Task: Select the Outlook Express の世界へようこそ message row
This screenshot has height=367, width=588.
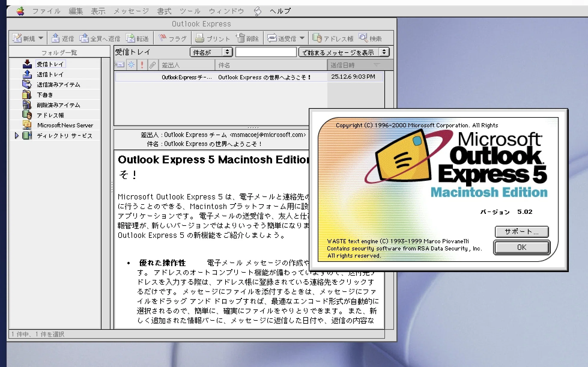Action: pyautogui.click(x=249, y=77)
